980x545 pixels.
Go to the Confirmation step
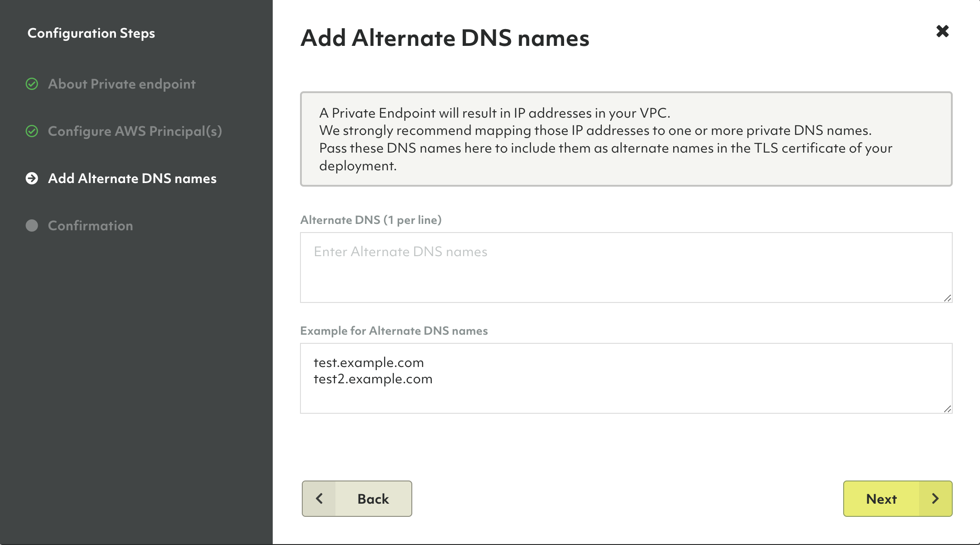pyautogui.click(x=90, y=226)
